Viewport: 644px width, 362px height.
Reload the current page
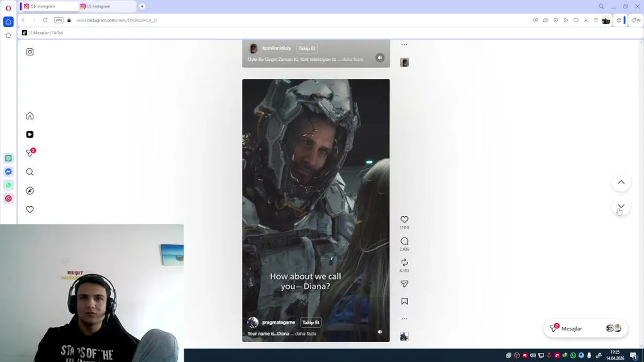(45, 20)
